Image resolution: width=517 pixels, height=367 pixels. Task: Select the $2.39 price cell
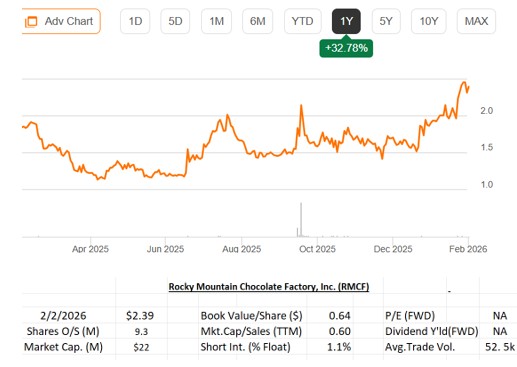pos(140,316)
